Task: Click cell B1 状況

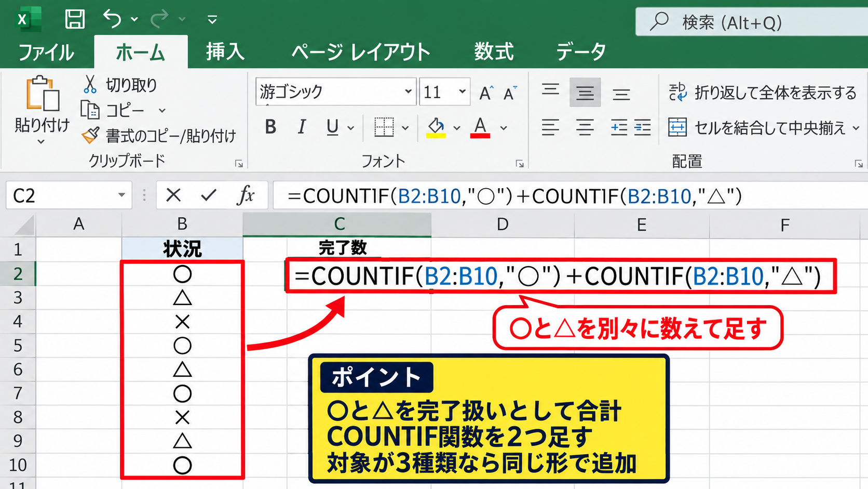Action: [x=182, y=249]
